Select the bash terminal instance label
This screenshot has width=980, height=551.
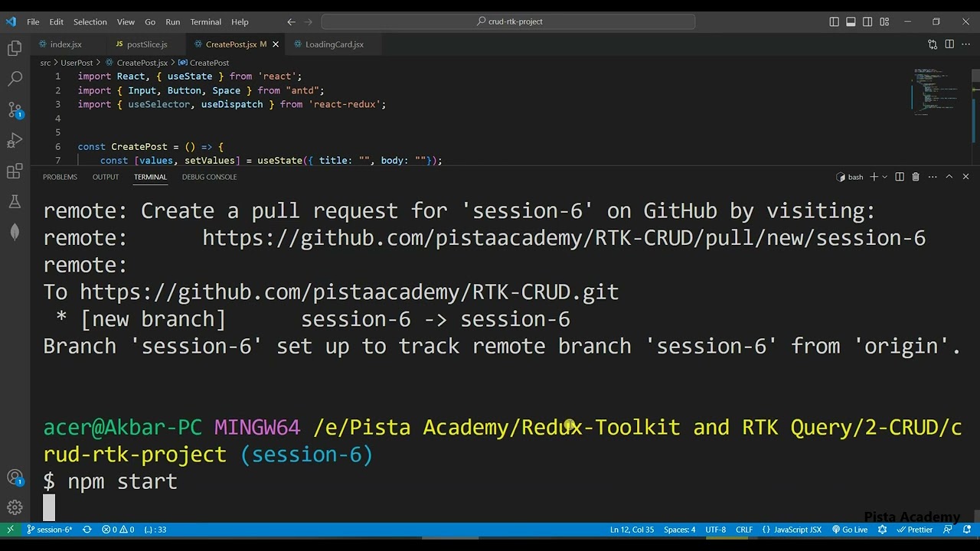[850, 177]
